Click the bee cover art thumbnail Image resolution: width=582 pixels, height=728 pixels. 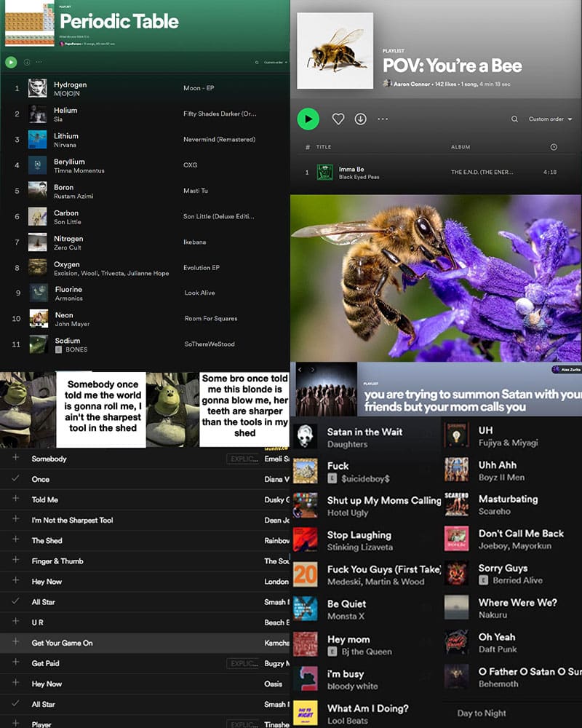click(x=335, y=51)
